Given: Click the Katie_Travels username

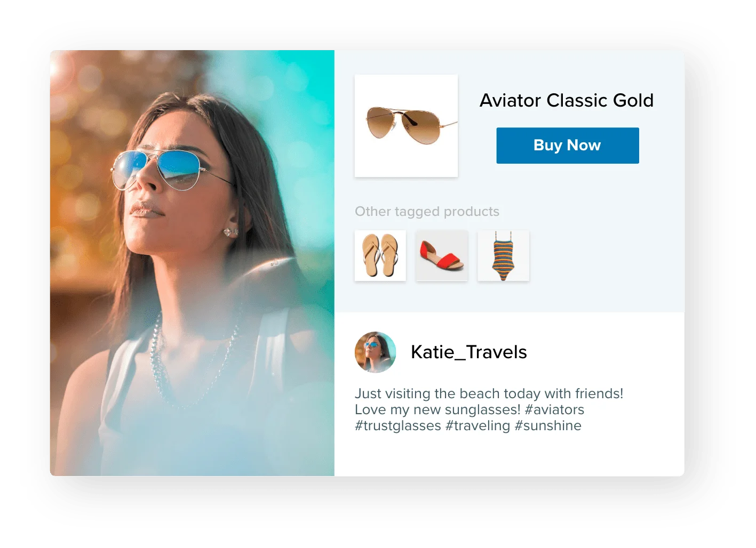Looking at the screenshot, I should click(468, 352).
